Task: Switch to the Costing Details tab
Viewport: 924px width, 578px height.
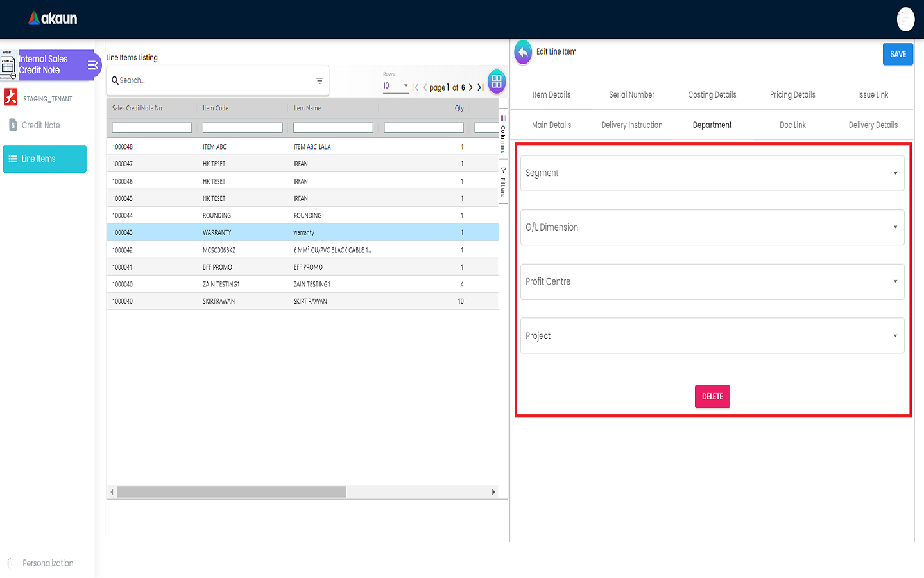Action: [x=712, y=95]
